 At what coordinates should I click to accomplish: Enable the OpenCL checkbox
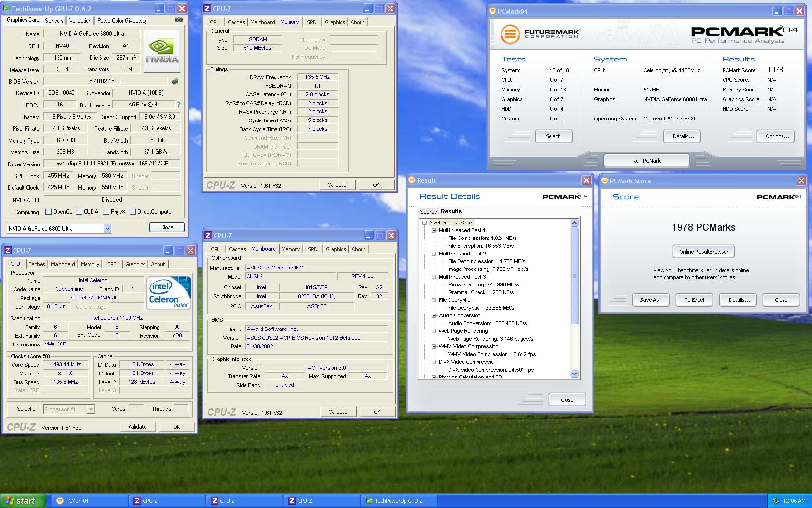click(48, 211)
